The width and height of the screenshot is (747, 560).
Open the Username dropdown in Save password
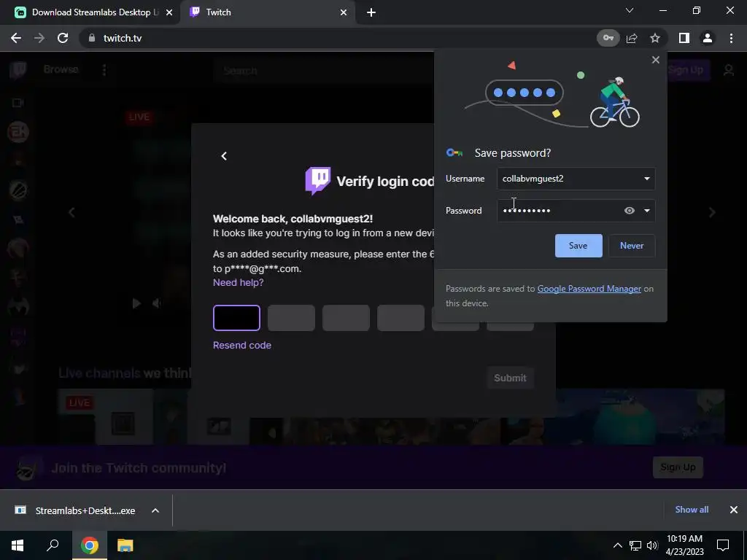646,179
